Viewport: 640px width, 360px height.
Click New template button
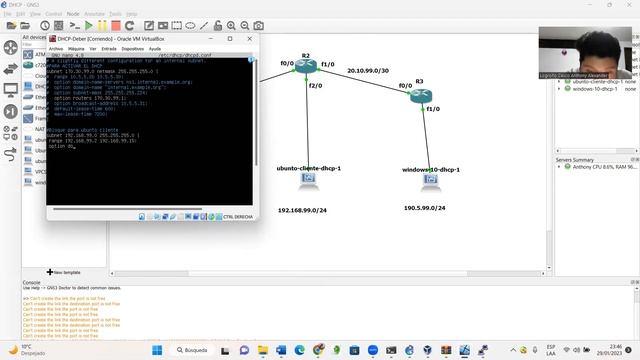tap(64, 272)
